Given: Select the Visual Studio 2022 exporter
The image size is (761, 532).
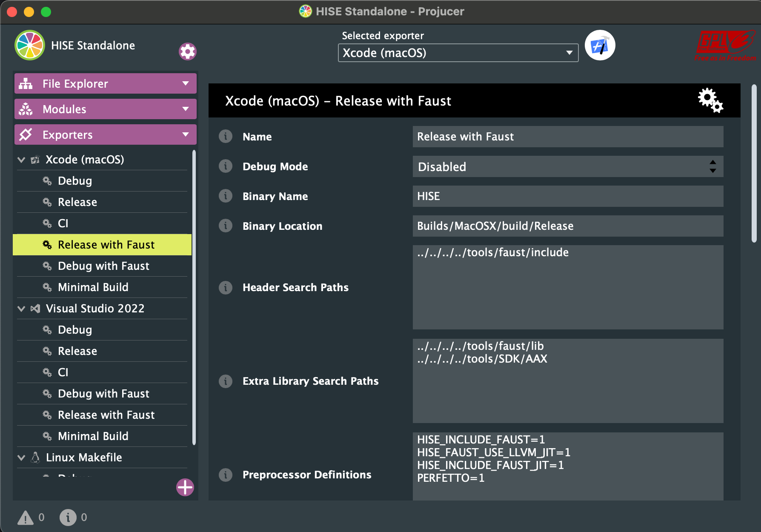Looking at the screenshot, I should 102,309.
